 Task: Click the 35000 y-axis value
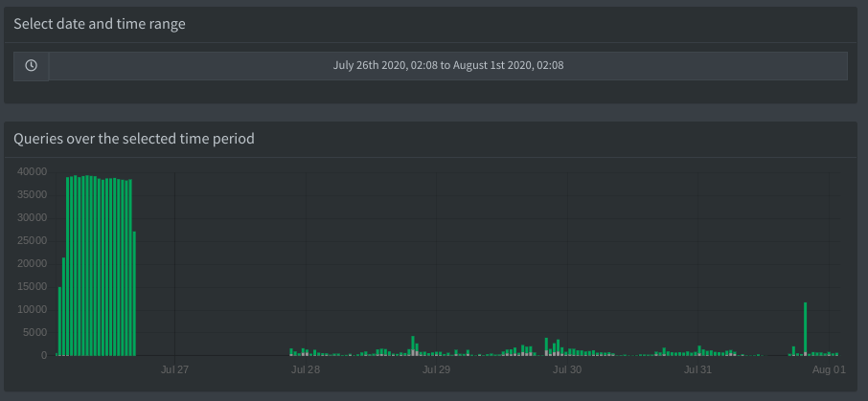click(33, 194)
